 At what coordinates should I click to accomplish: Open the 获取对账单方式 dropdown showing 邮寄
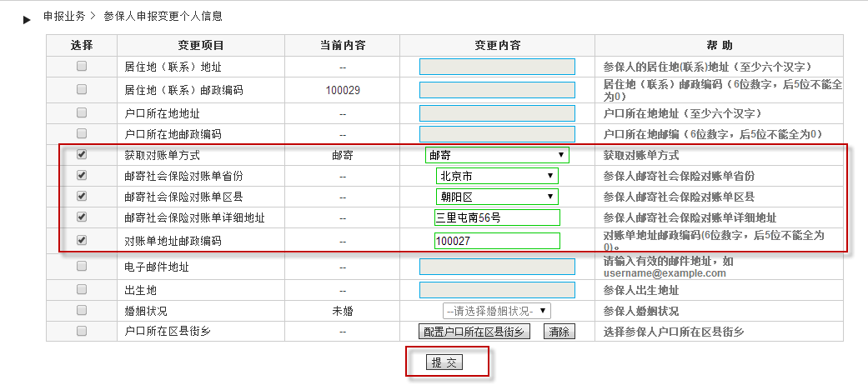497,155
